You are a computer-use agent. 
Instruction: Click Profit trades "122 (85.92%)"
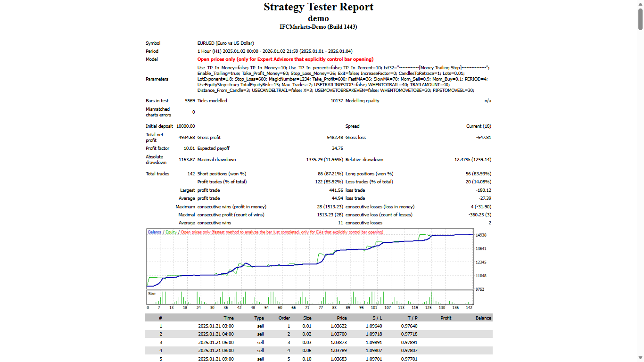[329, 182]
